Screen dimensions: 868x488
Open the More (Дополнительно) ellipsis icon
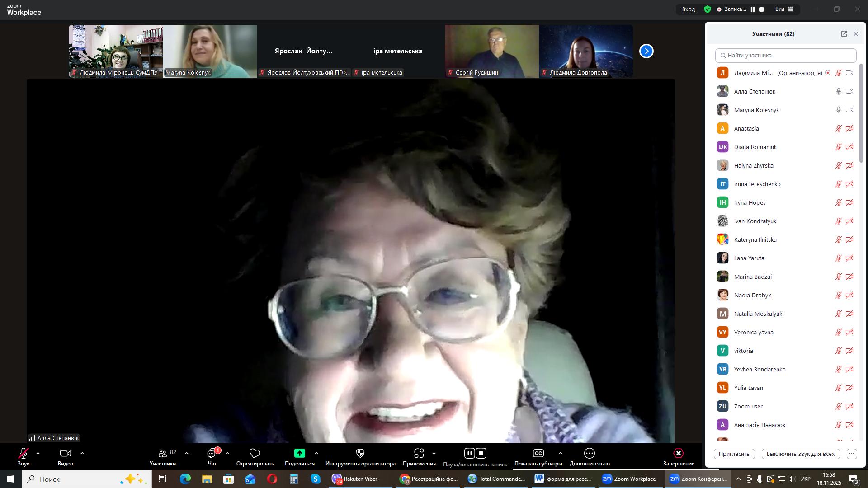click(x=589, y=453)
